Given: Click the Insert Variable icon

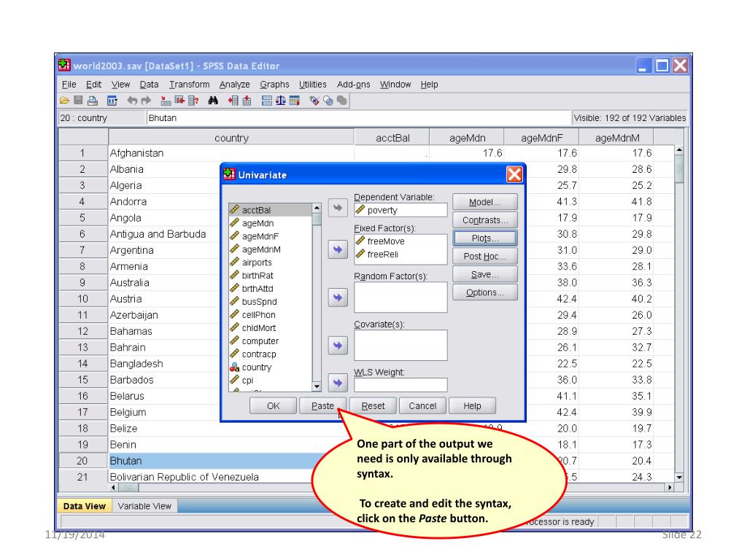Looking at the screenshot, I should (247, 101).
